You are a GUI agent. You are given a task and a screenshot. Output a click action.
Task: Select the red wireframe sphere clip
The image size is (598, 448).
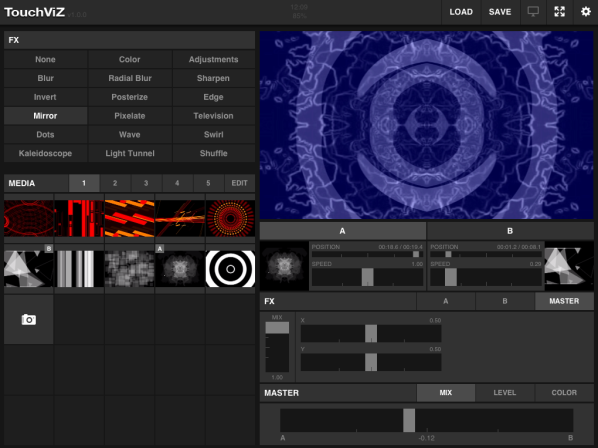point(29,218)
